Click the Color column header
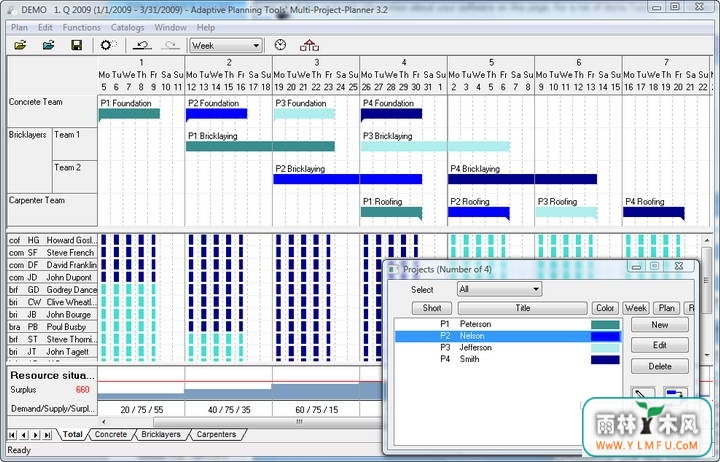The width and height of the screenshot is (720, 462). (605, 308)
